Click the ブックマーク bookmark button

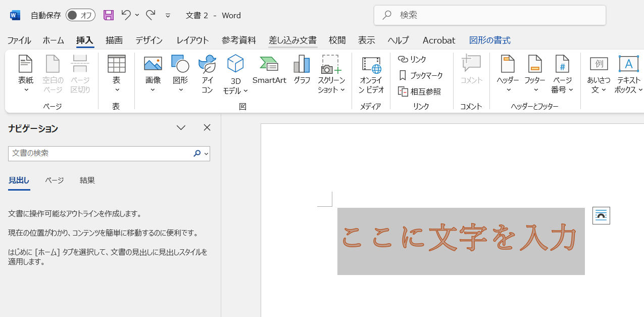[421, 75]
